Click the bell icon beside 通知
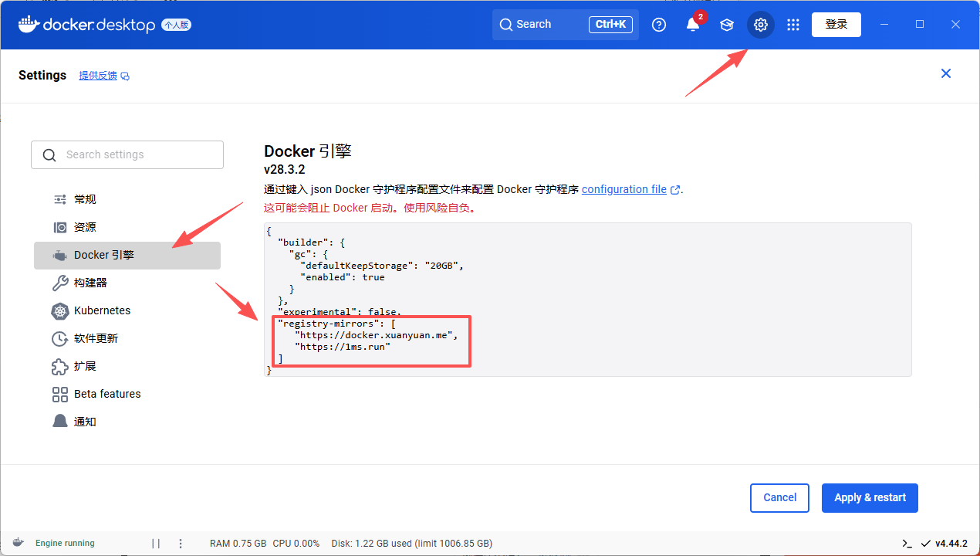Screen dimensions: 980x556 point(60,422)
